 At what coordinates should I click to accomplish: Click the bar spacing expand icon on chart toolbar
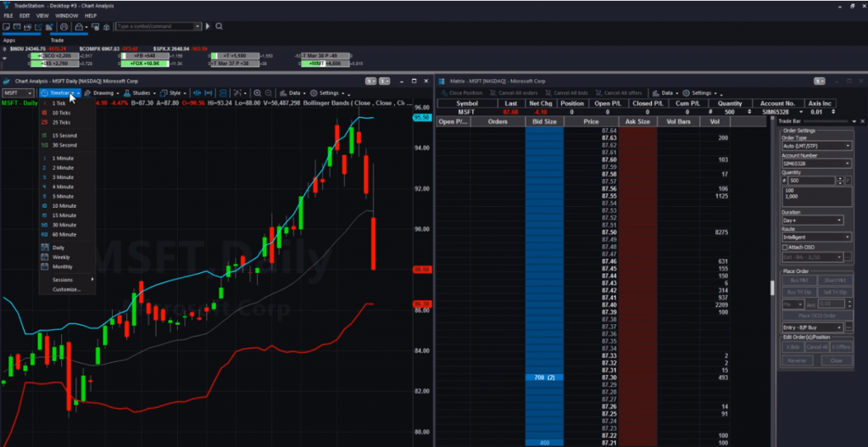coord(209,93)
